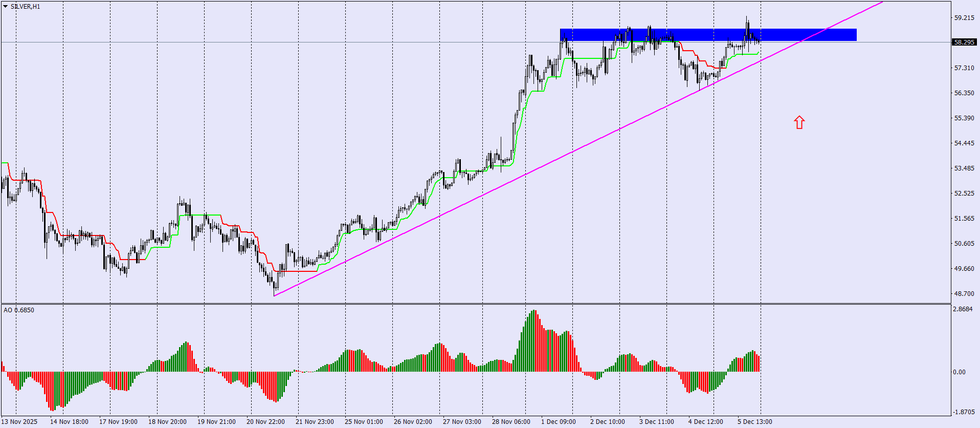This screenshot has height=428, width=980.
Task: Click the 53.485 price scale value
Action: pos(964,168)
